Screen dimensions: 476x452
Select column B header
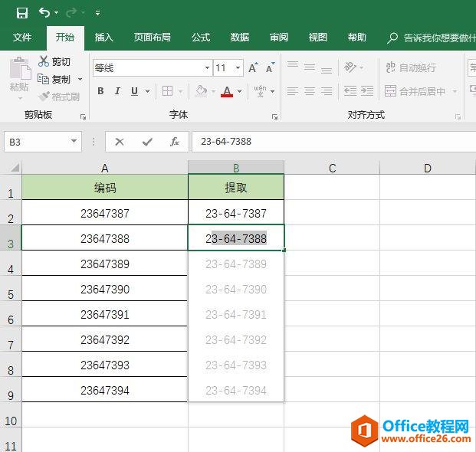236,168
